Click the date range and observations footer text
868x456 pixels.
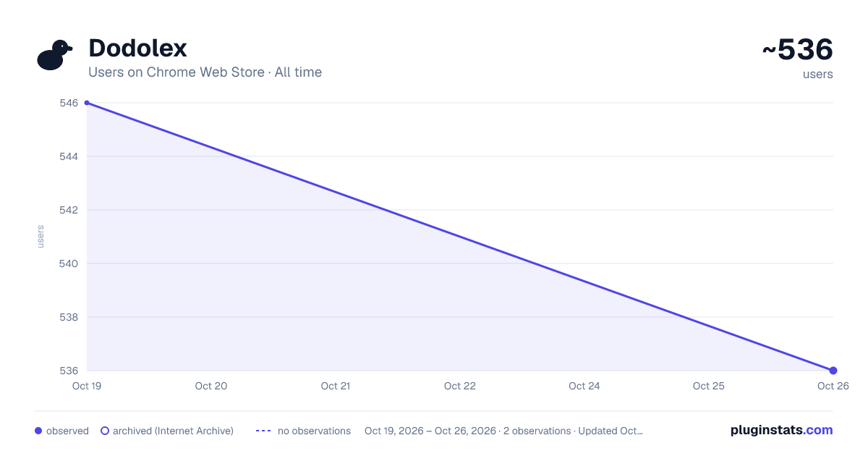(503, 431)
